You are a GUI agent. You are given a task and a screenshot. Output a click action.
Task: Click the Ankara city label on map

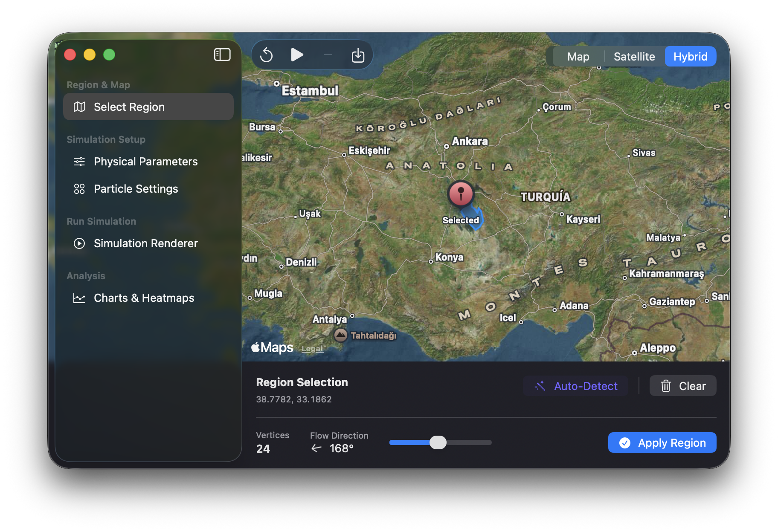[469, 141]
